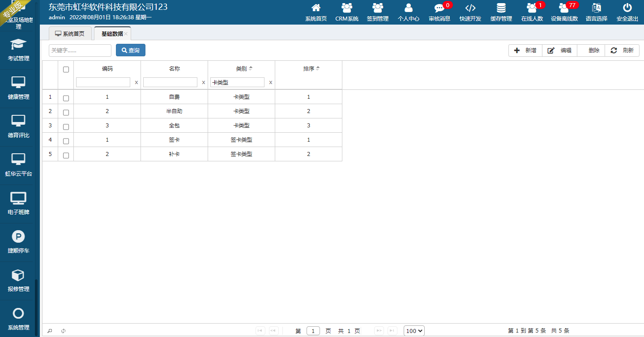The image size is (644, 337).
Task: Click the 审核消息 chat bubble icon
Action: click(x=439, y=8)
